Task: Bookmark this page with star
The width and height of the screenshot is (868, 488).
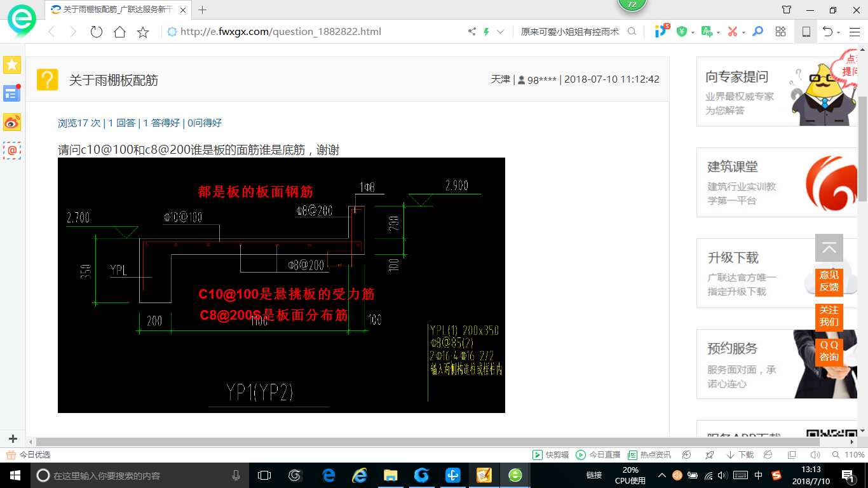Action: click(x=143, y=32)
